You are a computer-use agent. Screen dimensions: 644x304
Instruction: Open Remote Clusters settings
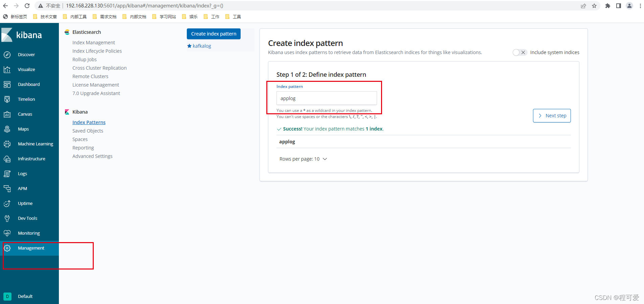90,76
